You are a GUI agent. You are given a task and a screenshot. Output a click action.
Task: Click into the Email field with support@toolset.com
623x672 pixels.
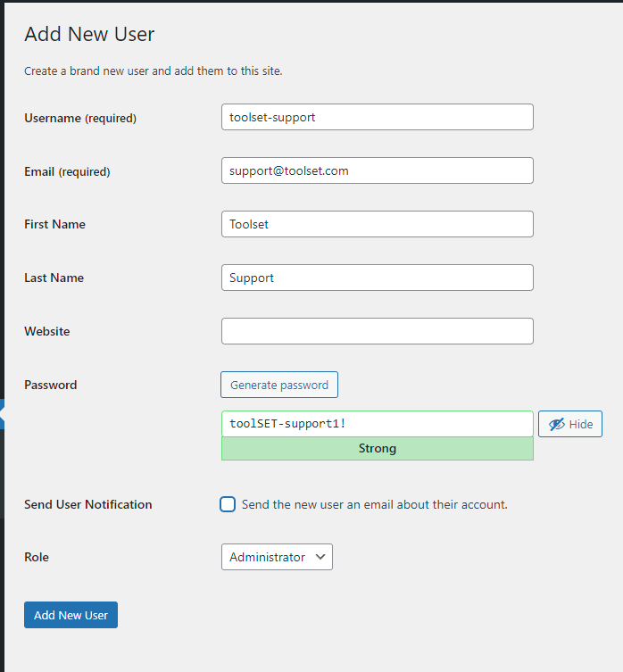[378, 170]
